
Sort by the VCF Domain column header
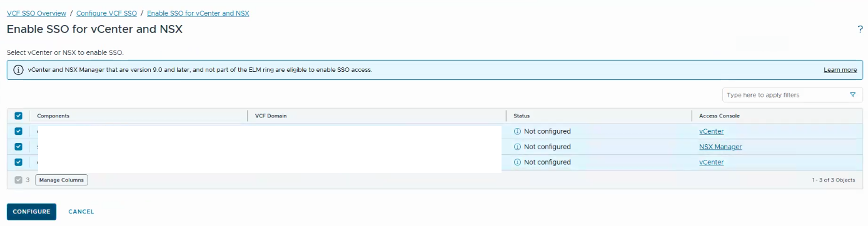271,116
